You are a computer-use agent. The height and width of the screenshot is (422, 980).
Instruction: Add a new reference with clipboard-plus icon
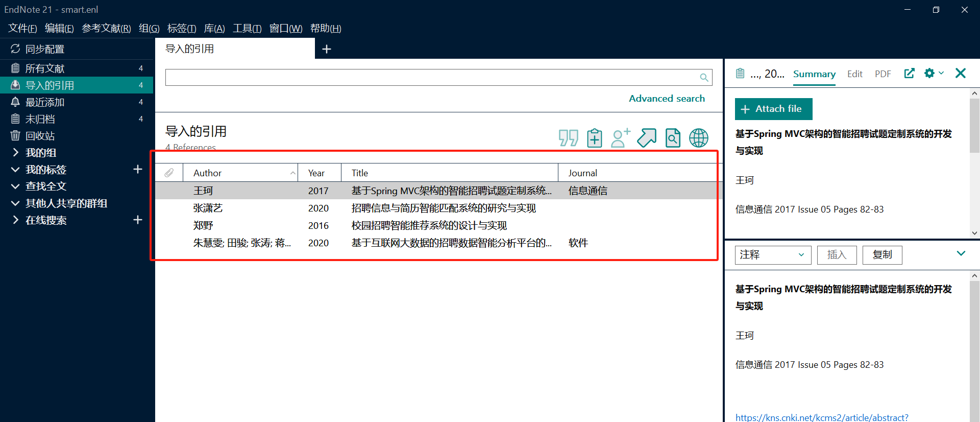595,138
